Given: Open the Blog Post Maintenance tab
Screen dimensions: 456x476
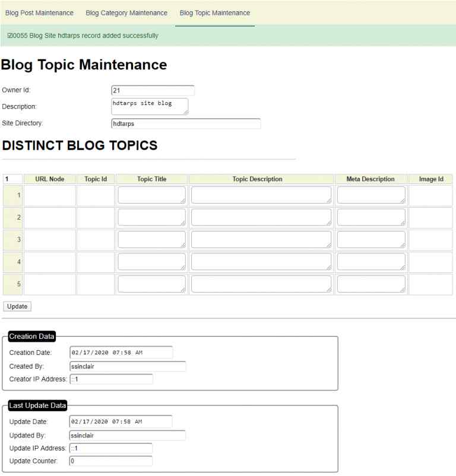Looking at the screenshot, I should click(39, 12).
